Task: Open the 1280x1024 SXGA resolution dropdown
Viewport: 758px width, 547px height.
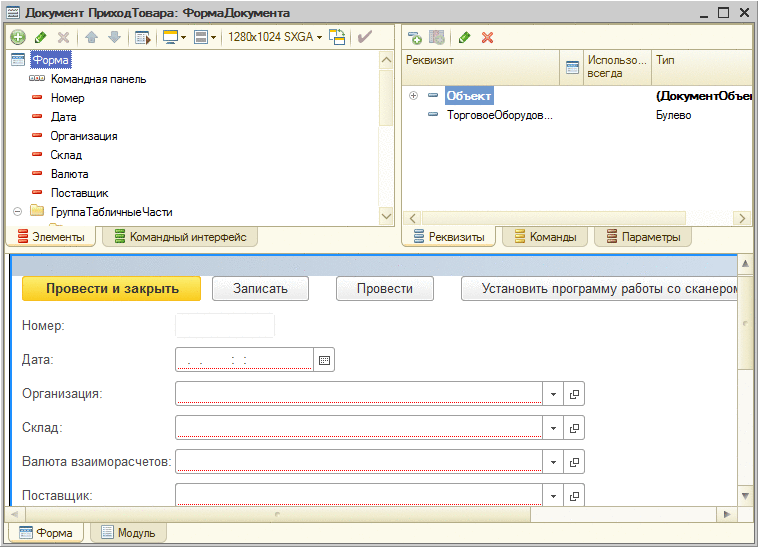Action: [275, 37]
